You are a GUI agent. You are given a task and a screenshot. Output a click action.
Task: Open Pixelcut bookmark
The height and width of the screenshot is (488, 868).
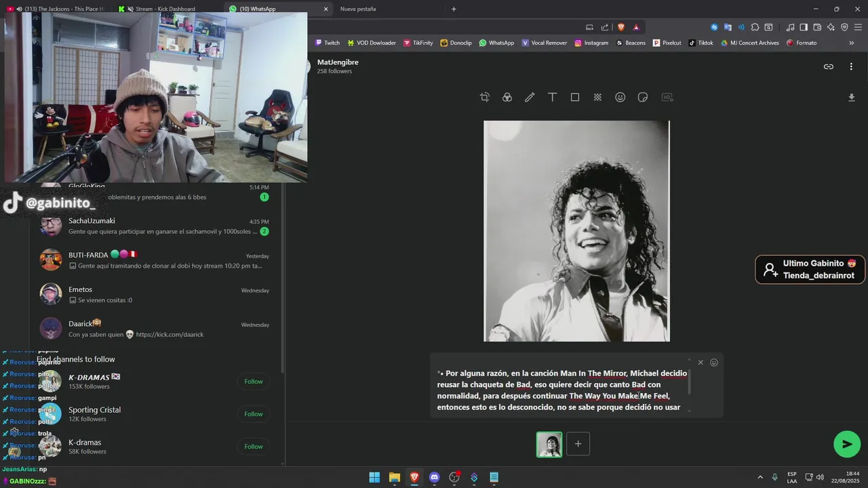tap(667, 43)
